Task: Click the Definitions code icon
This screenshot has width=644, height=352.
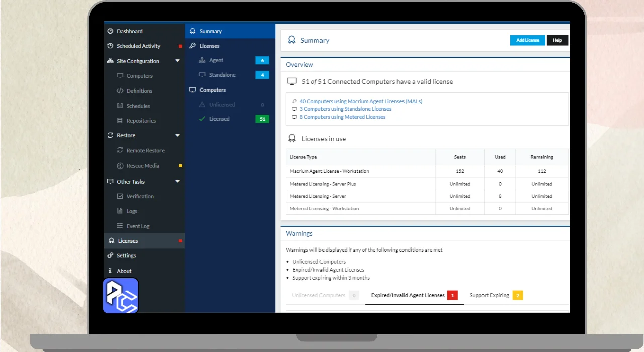Action: [120, 91]
